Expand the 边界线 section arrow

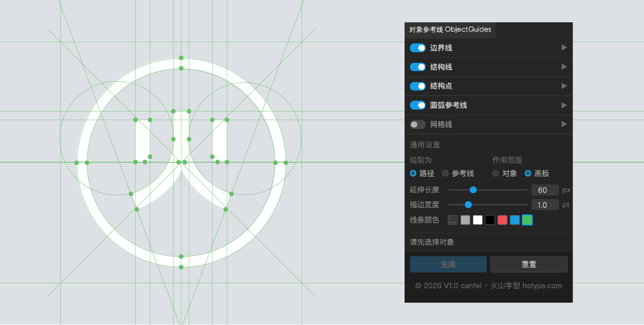coord(564,47)
